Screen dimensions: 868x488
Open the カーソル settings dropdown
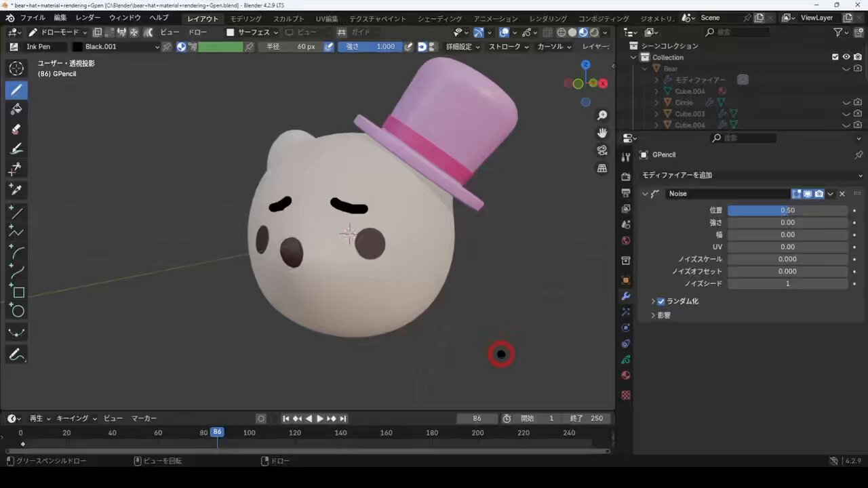click(x=554, y=47)
